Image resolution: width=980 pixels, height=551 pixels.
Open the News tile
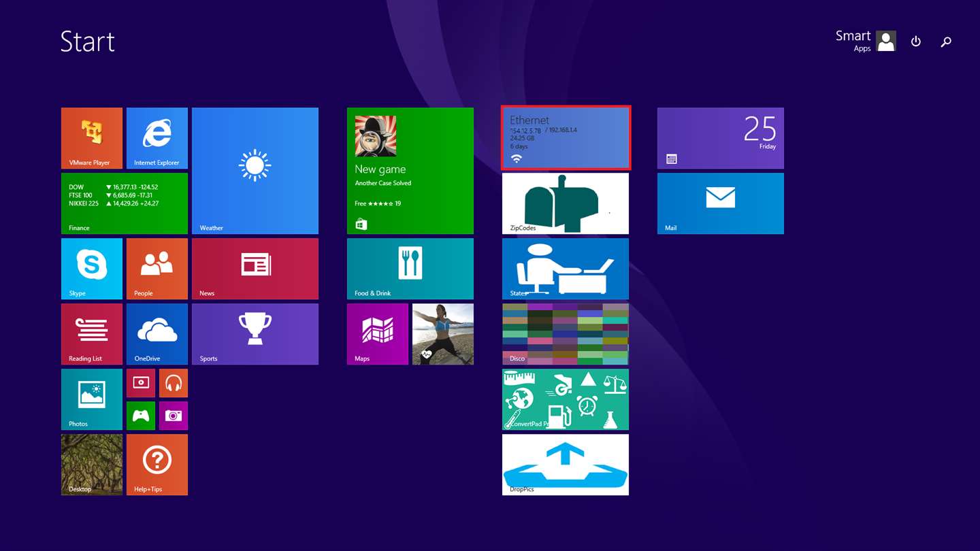point(255,269)
